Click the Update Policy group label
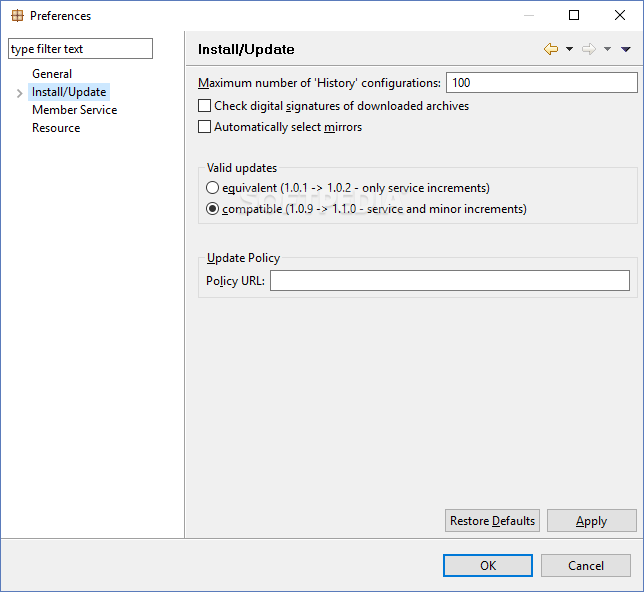Image resolution: width=644 pixels, height=592 pixels. [x=243, y=258]
